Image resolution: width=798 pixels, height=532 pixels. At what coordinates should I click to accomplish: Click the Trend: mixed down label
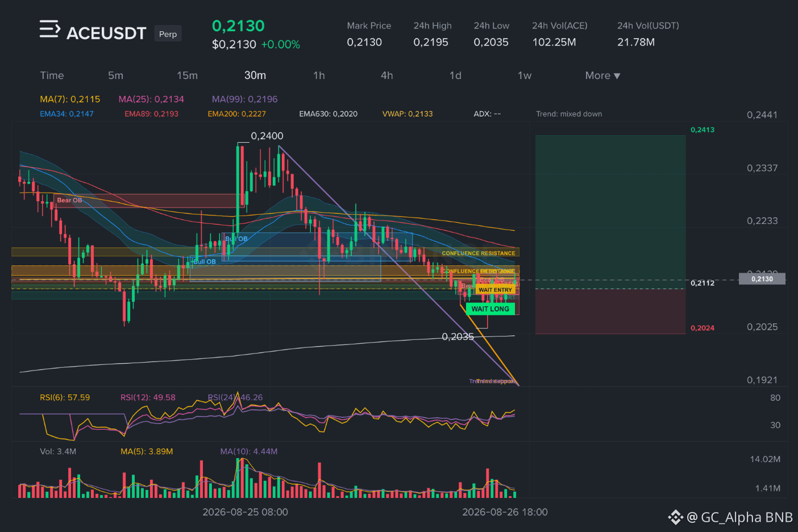tap(569, 114)
